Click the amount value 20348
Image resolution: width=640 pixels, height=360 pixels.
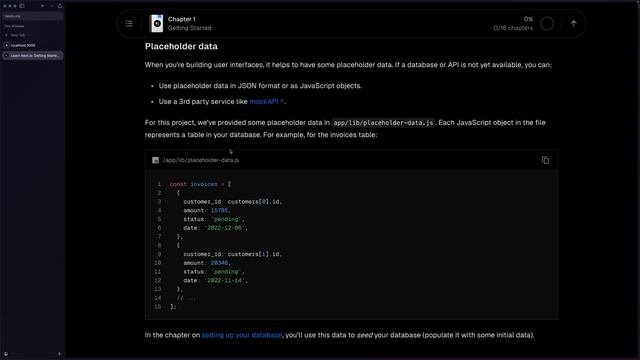click(219, 263)
